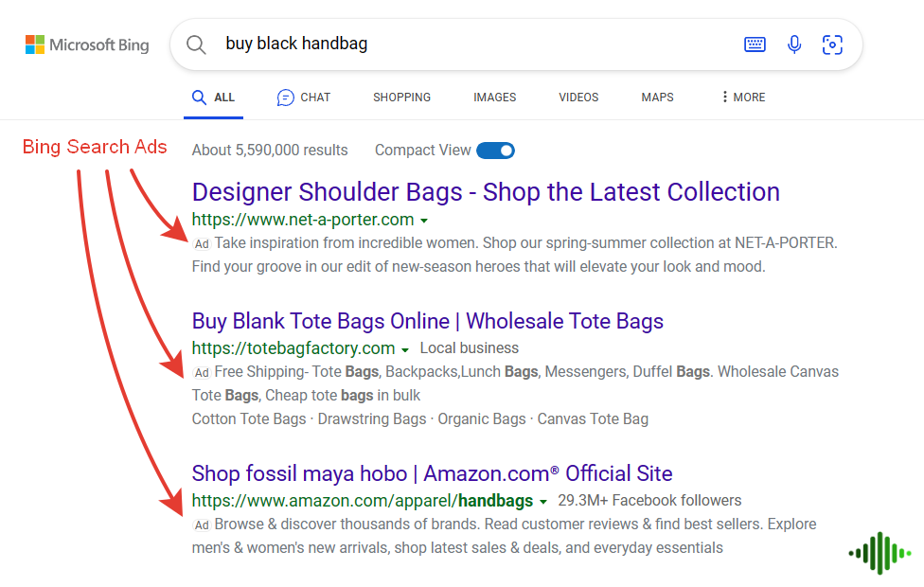Switch to the IMAGES tab

click(494, 97)
